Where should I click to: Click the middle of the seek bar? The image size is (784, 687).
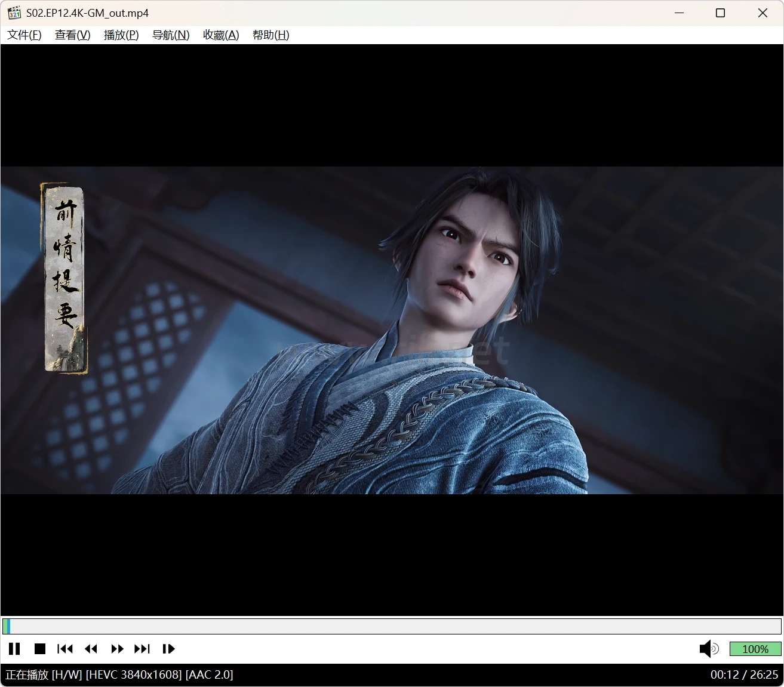pyautogui.click(x=392, y=626)
